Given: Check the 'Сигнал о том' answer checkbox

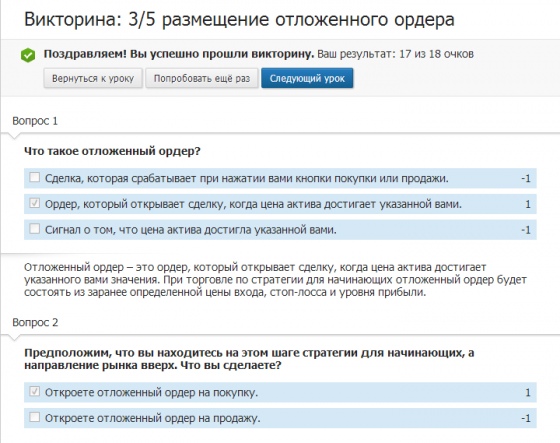Looking at the screenshot, I should pos(34,229).
